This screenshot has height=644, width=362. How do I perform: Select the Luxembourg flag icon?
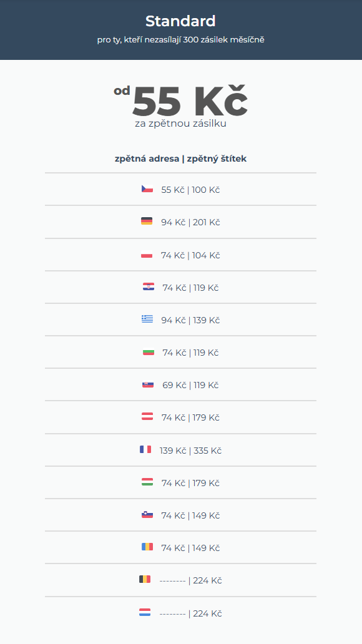[145, 612]
